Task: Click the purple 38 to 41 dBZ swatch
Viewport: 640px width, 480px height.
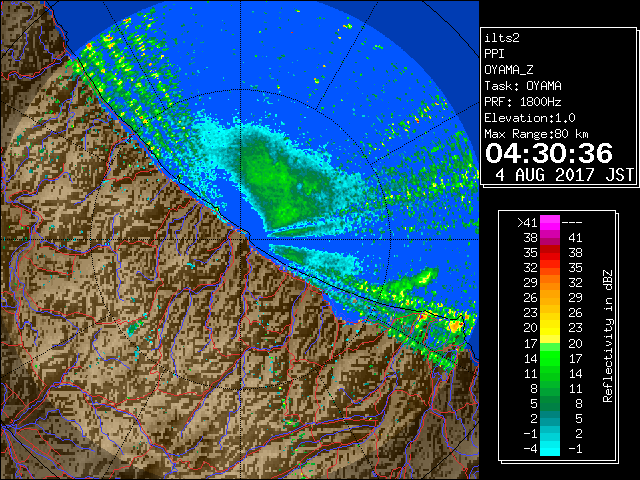Action: [x=549, y=238]
